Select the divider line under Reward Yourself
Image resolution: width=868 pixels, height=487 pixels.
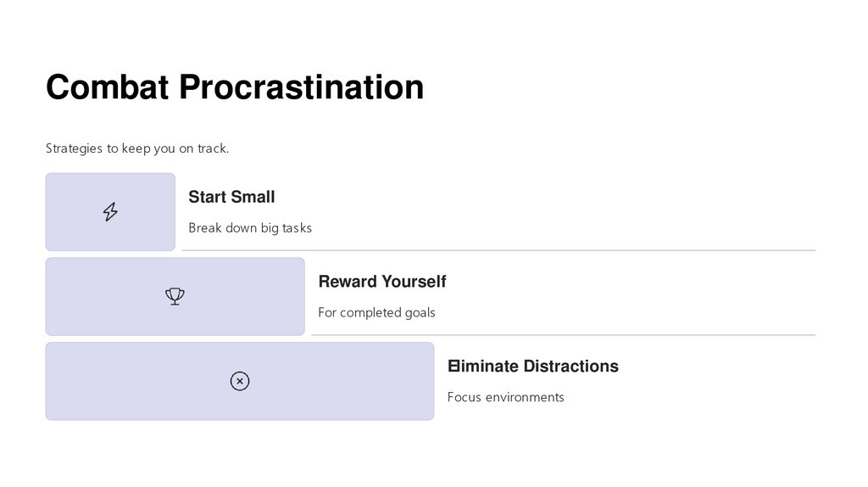(563, 335)
